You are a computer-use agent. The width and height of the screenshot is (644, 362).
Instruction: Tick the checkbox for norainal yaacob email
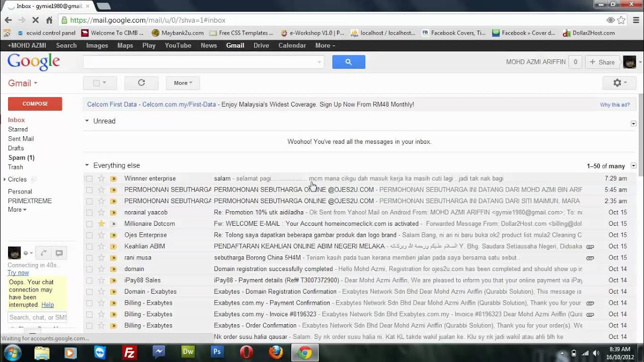(x=89, y=213)
